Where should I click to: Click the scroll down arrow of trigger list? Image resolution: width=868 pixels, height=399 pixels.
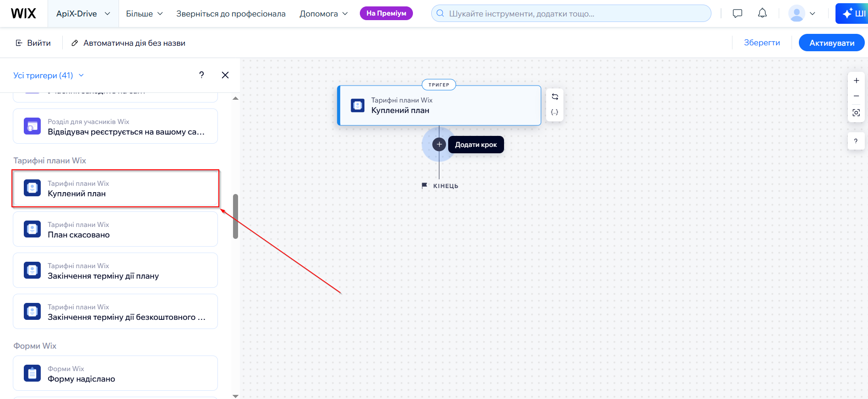pos(235,396)
